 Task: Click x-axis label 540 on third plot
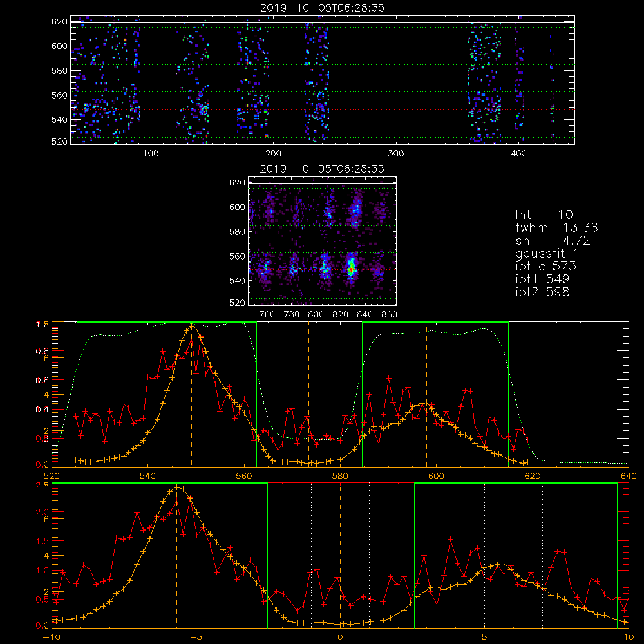[x=148, y=477]
